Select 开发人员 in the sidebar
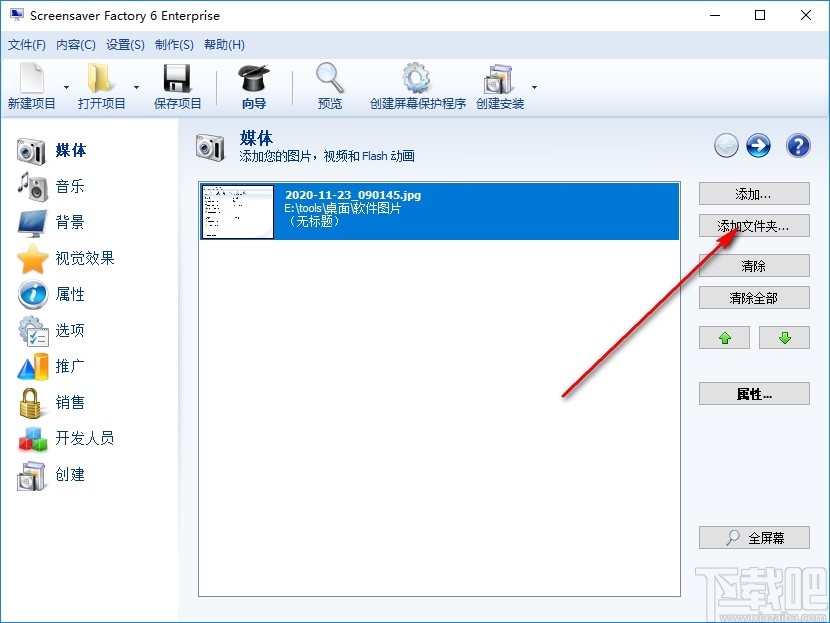The width and height of the screenshot is (830, 623). coord(66,438)
